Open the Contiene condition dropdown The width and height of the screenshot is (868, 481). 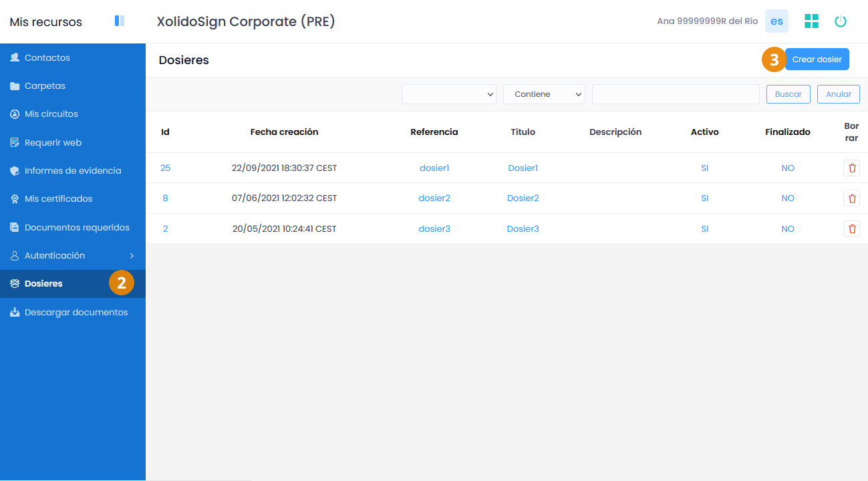544,94
